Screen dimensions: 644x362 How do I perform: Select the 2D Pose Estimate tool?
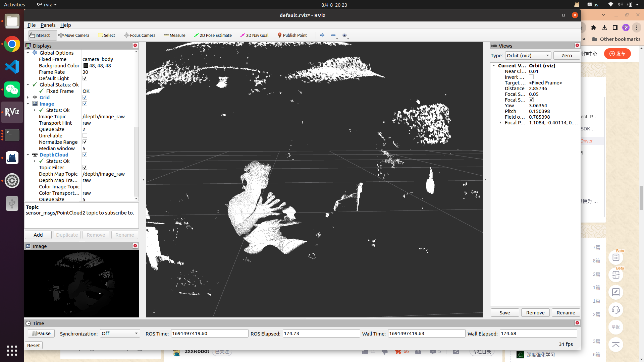[213, 35]
